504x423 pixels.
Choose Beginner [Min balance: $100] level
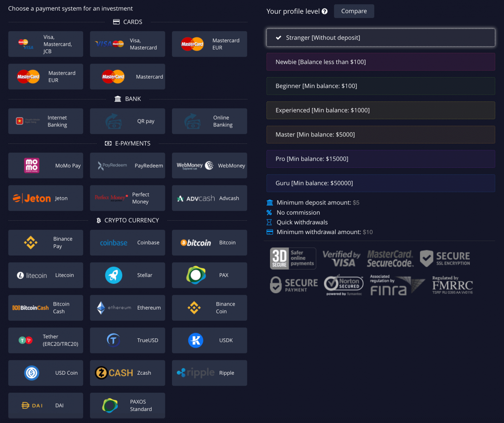pyautogui.click(x=381, y=86)
